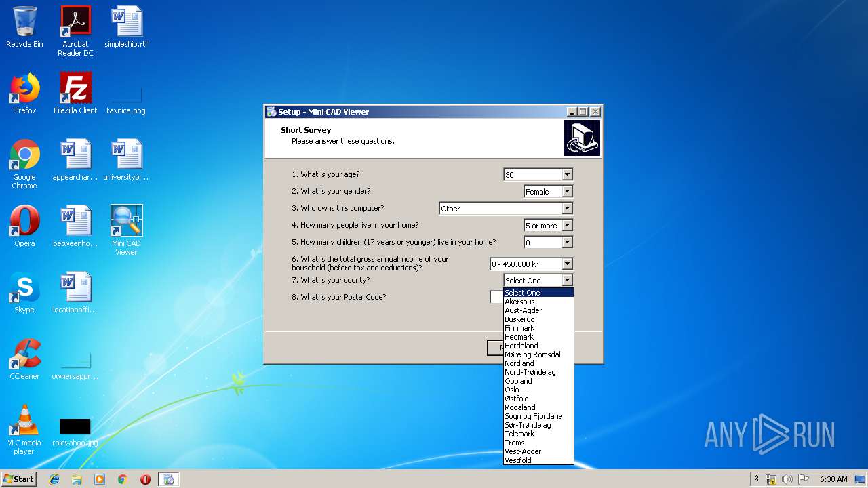
Task: Click the taskbar clock showing 6:38 AM
Action: point(833,479)
